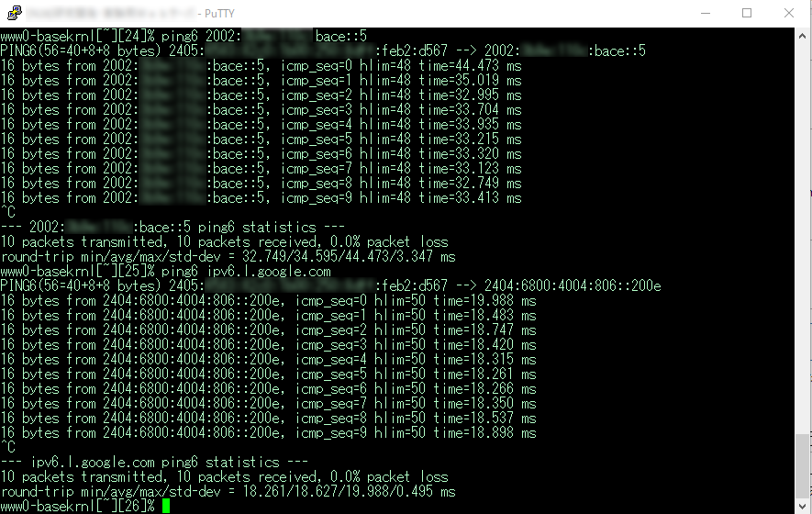This screenshot has width=812, height=514.
Task: Click the google ping6 statistics header line
Action: coord(154,463)
